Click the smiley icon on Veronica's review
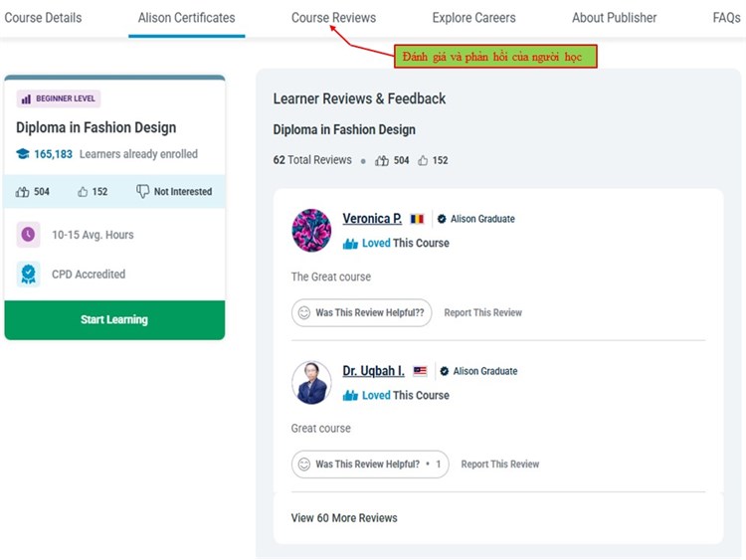 pyautogui.click(x=303, y=312)
